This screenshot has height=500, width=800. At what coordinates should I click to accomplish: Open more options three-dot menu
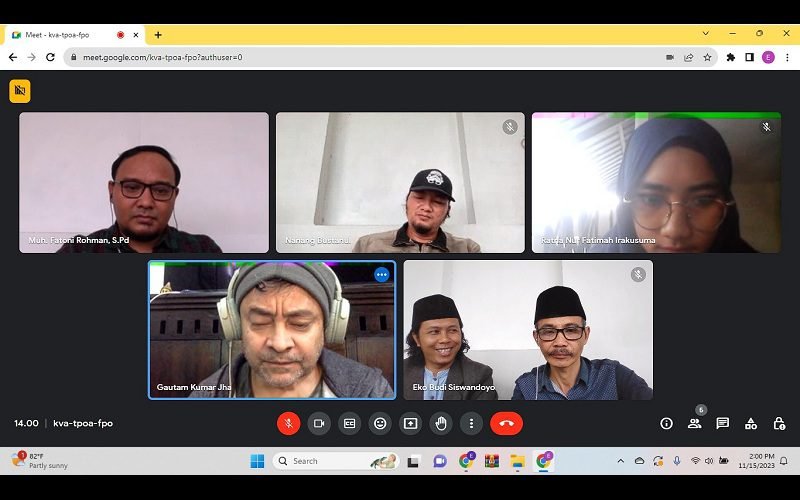pos(471,423)
